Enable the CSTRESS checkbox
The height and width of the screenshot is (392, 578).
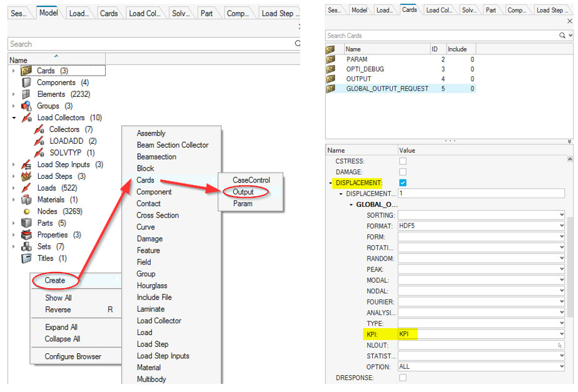click(x=402, y=161)
